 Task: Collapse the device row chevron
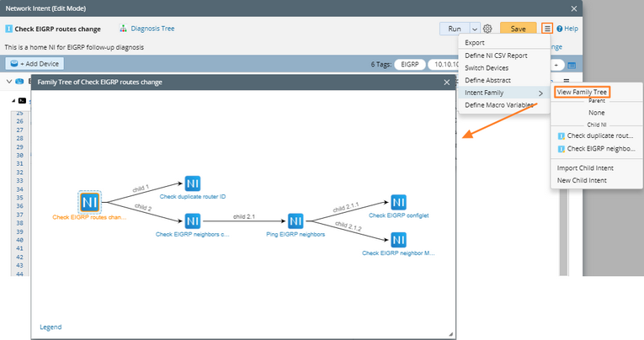[9, 82]
